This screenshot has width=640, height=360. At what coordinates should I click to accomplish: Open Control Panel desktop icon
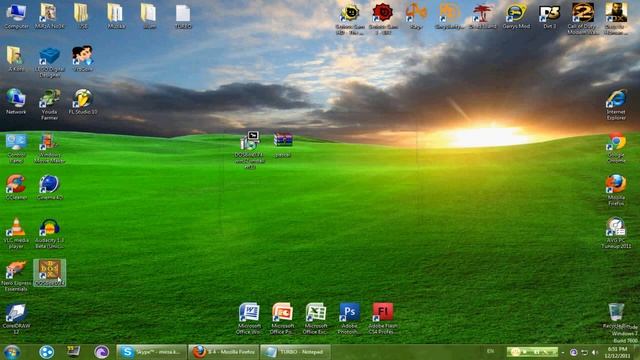click(x=16, y=148)
